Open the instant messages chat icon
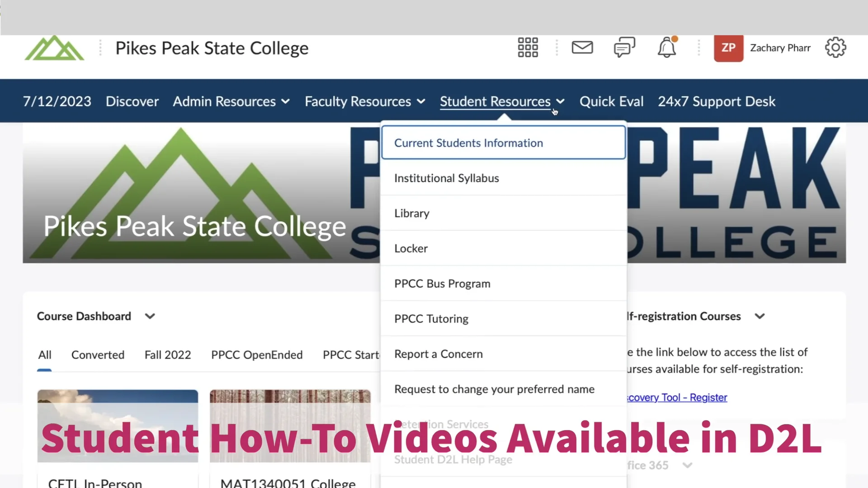Viewport: 868px width, 488px height. pos(624,47)
